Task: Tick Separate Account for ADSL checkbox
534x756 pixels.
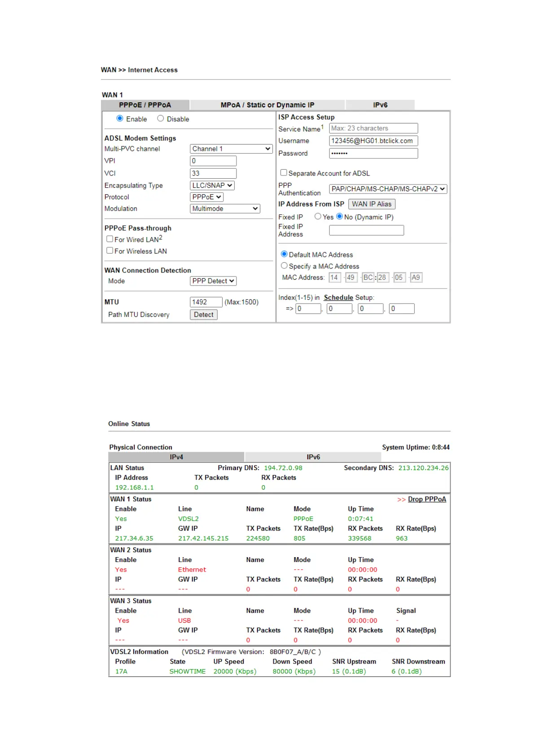Action: 284,172
